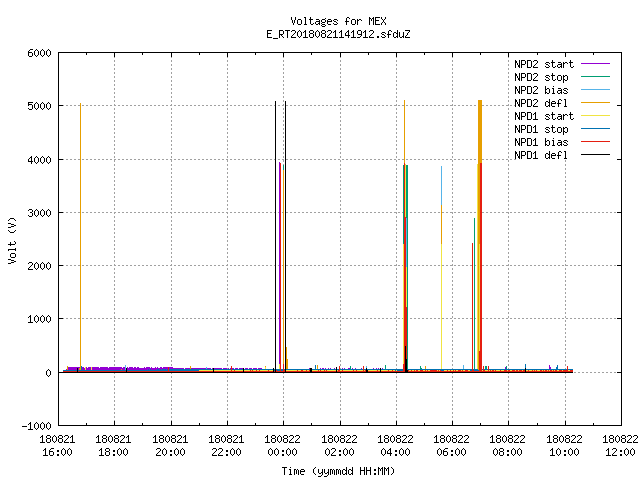Click the light blue spike near 05:40
Viewport: 640px width, 480px height.
click(x=441, y=186)
